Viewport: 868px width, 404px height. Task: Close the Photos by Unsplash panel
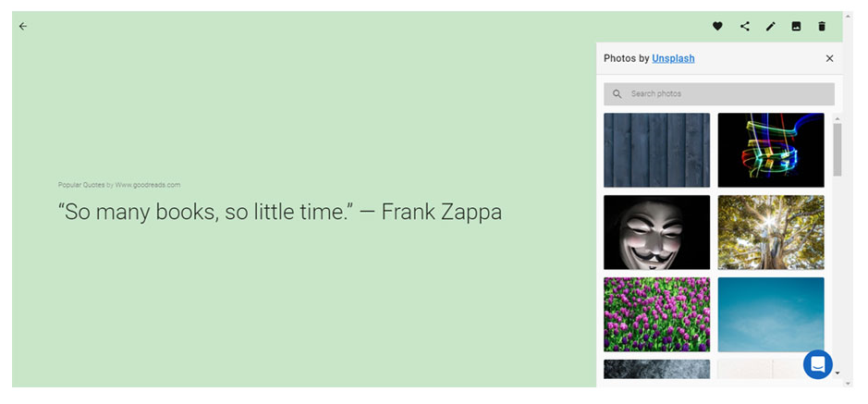(x=829, y=58)
